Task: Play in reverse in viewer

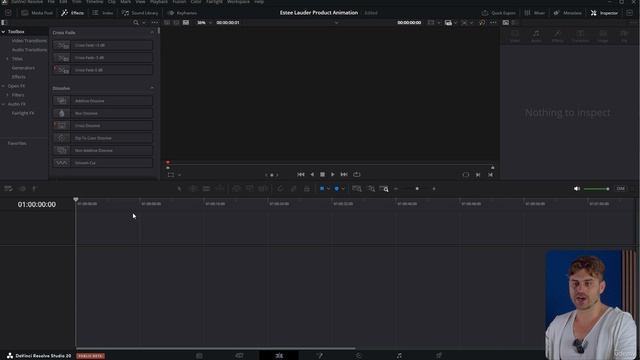Action: (x=312, y=174)
